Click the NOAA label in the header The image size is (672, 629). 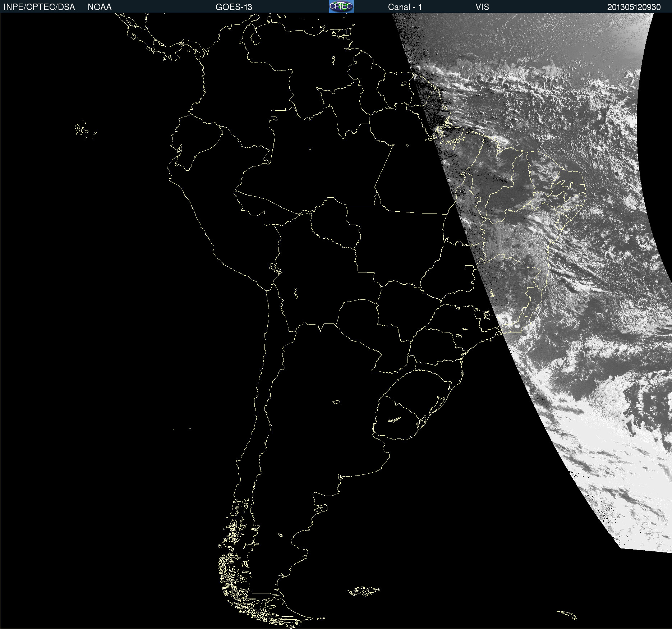pos(100,7)
